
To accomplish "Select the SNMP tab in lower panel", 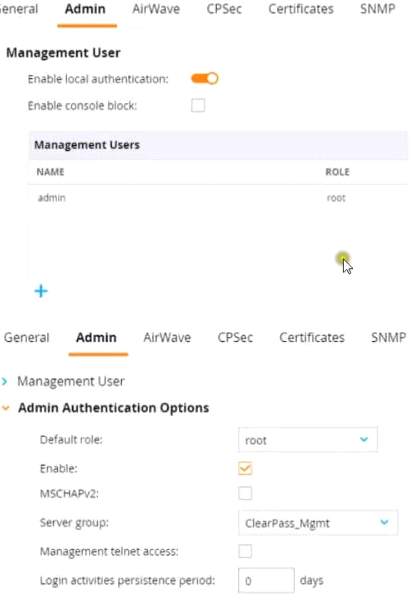I will click(x=389, y=338).
